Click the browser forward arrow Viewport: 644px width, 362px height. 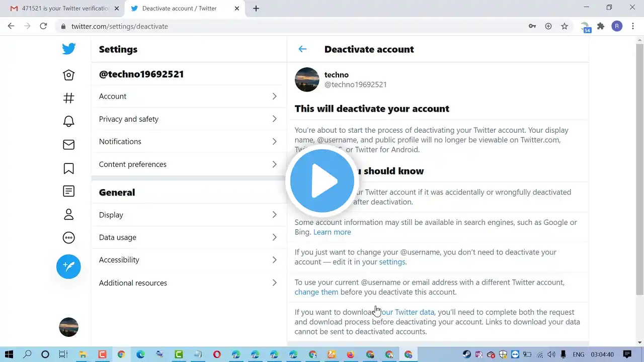point(27,26)
